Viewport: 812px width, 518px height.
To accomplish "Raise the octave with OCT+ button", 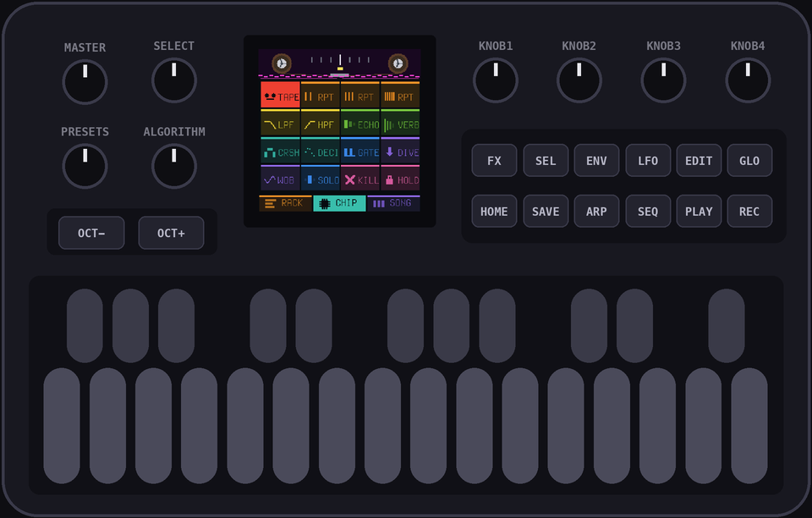I will [171, 233].
